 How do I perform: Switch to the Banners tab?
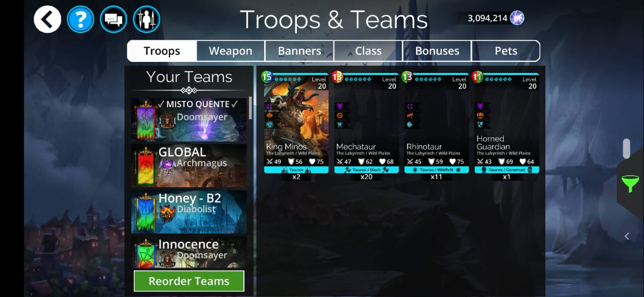click(x=299, y=51)
